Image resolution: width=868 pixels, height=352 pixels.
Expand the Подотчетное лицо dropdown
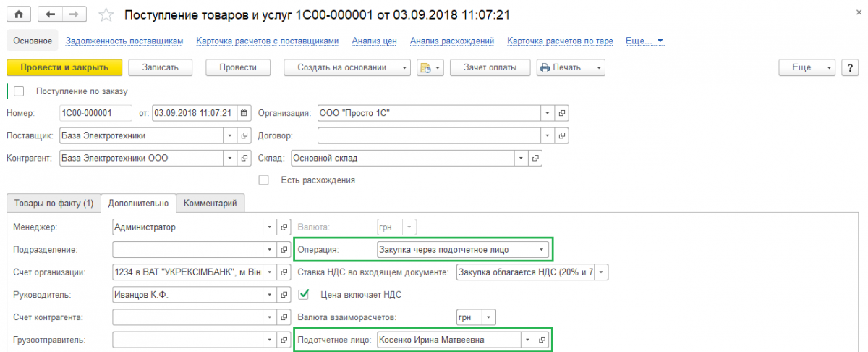[527, 340]
